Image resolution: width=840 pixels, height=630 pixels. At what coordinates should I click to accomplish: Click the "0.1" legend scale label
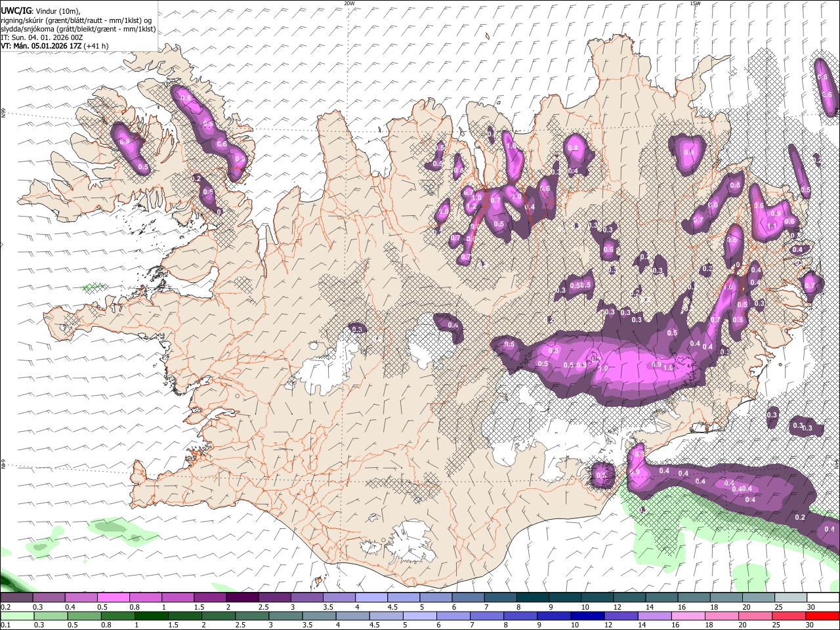[5, 625]
